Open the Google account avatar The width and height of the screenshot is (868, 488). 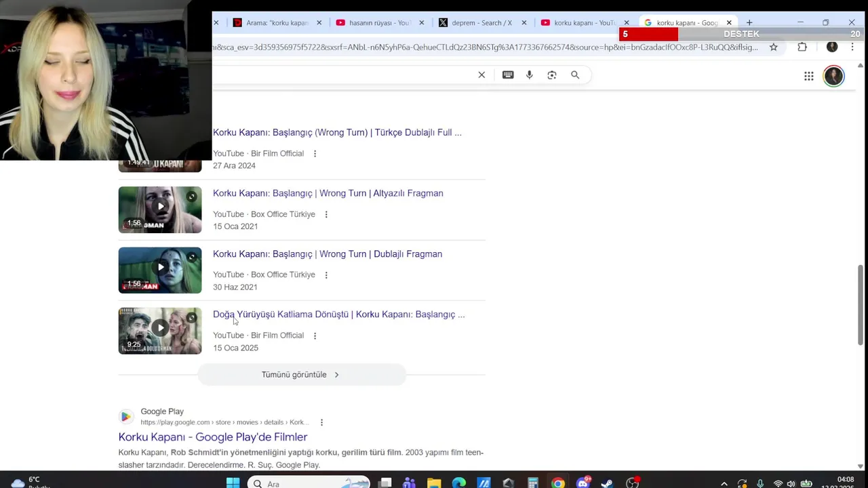click(833, 76)
